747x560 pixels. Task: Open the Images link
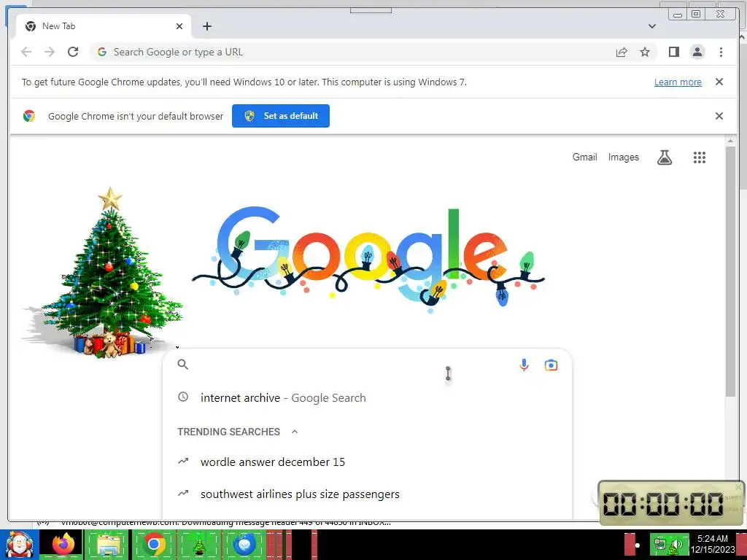point(623,157)
